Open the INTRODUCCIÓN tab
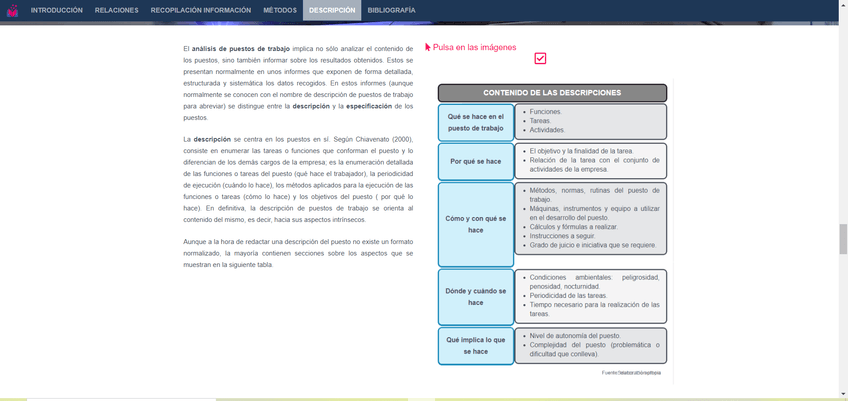Viewport: 848px width, 401px height. (x=57, y=10)
